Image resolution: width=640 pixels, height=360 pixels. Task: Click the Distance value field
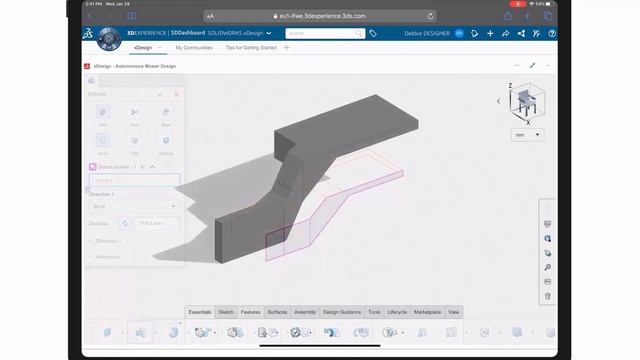pyautogui.click(x=156, y=223)
